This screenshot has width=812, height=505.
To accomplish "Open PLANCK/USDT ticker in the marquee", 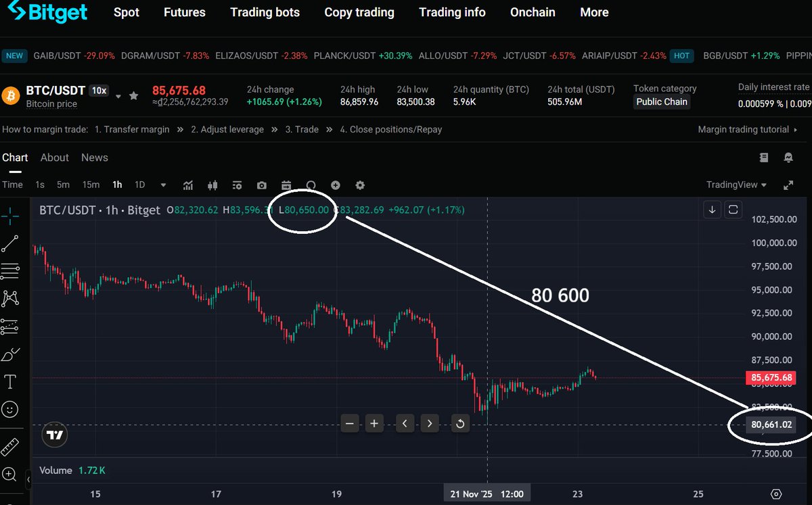I will point(363,55).
